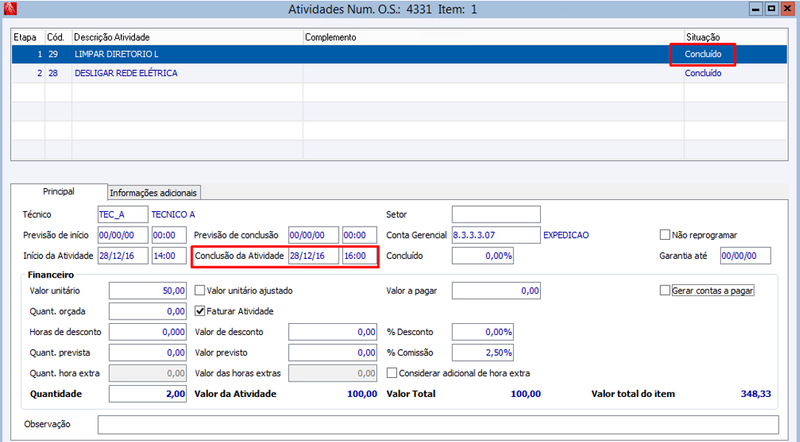Click Início da Atividade time 14:00
This screenshot has height=442, width=800.
click(169, 256)
